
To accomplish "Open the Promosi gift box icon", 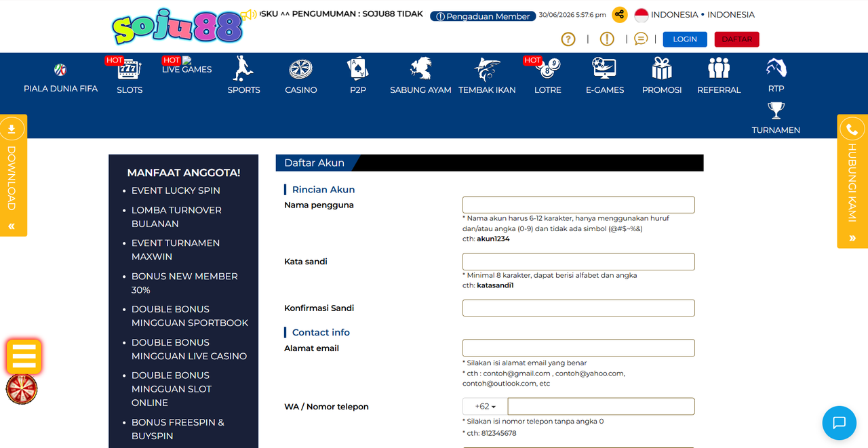I will tap(662, 69).
